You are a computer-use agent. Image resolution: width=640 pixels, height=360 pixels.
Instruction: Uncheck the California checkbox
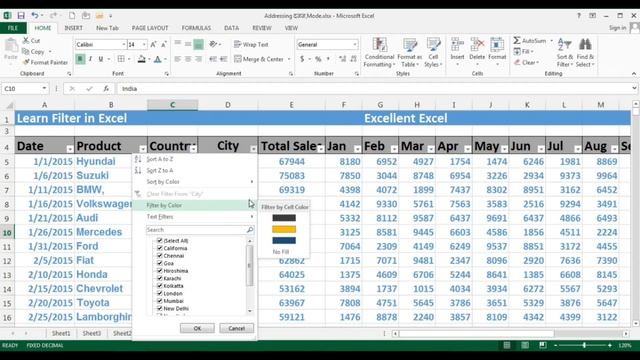pos(160,248)
